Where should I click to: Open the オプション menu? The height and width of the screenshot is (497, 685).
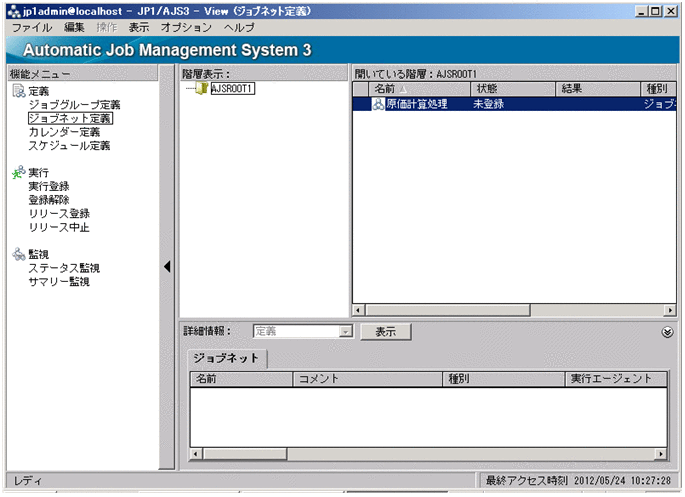[x=187, y=28]
